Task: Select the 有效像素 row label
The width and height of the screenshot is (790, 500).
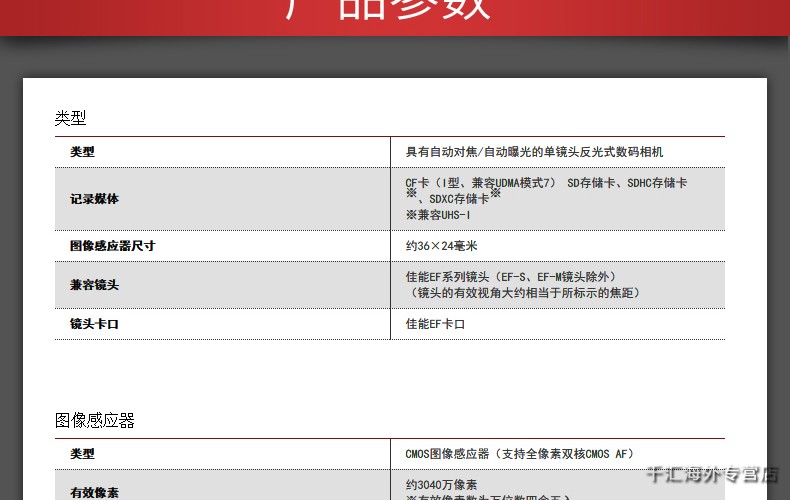Action: click(94, 492)
